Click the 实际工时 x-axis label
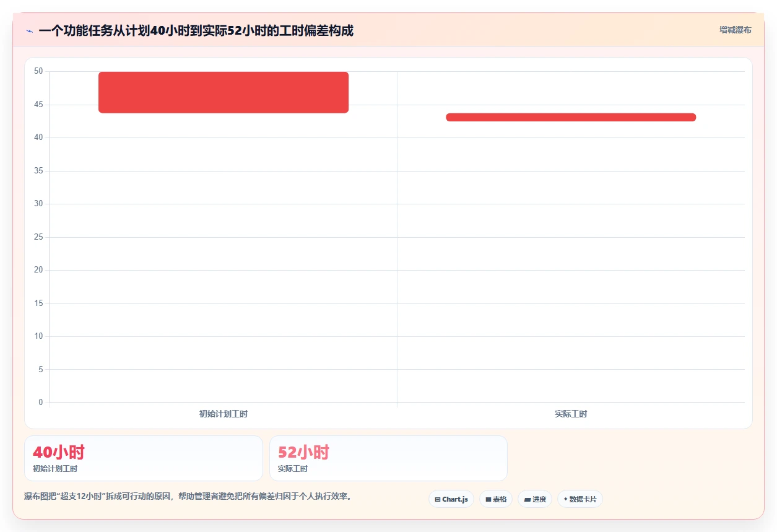The image size is (777, 532). click(571, 414)
